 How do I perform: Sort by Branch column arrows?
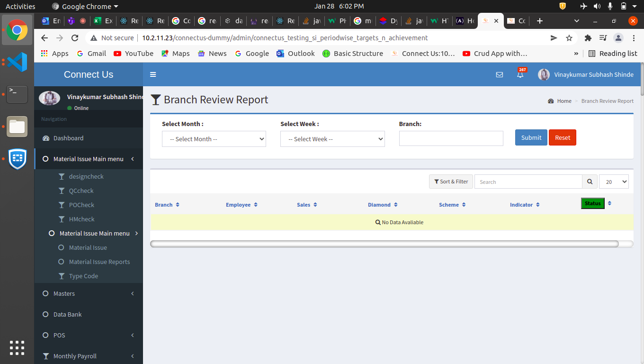point(178,205)
